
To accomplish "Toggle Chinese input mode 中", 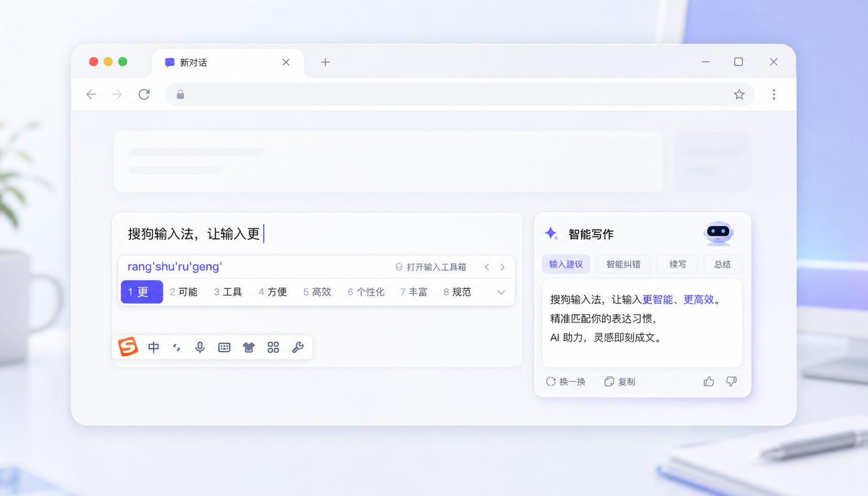I will click(154, 348).
